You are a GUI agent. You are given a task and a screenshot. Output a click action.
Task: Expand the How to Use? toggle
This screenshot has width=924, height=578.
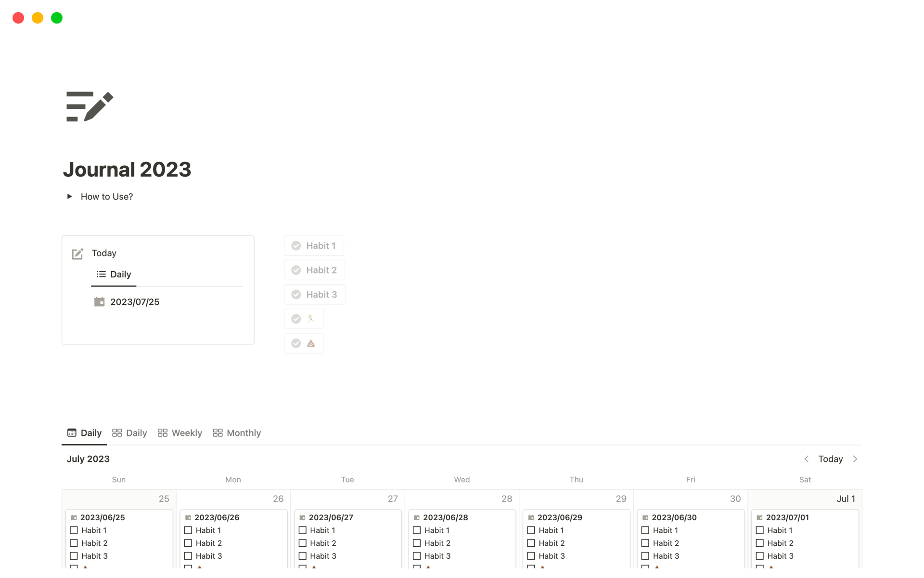point(70,197)
